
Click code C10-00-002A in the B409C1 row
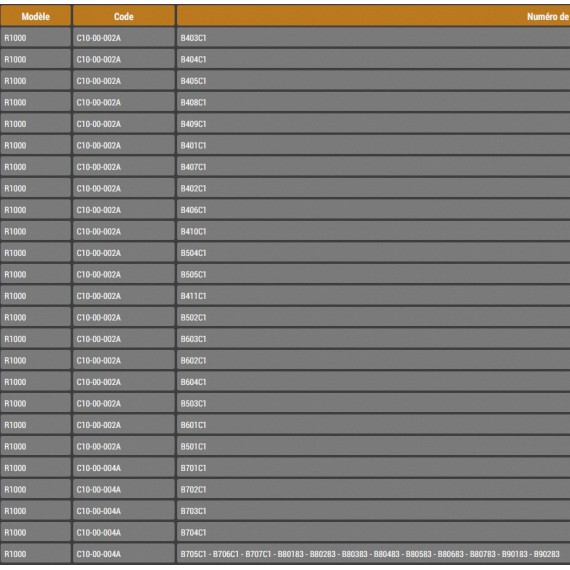[99, 124]
